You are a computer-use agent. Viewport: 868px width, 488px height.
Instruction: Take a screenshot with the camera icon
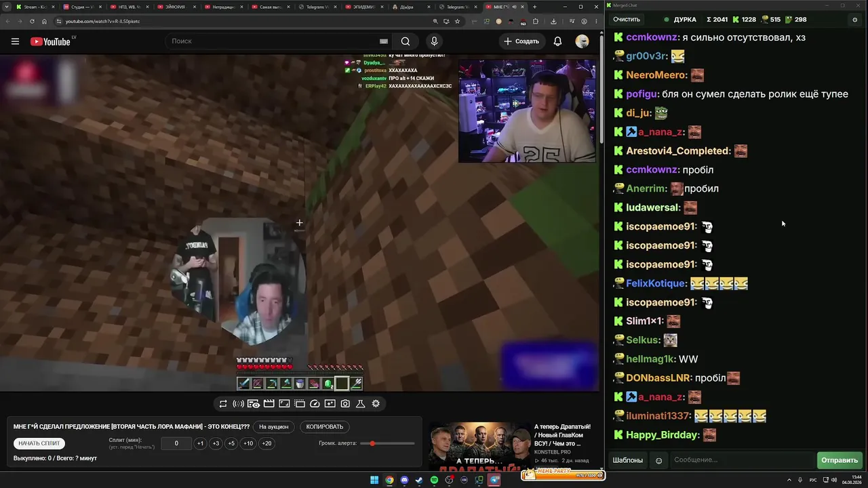[x=345, y=404]
